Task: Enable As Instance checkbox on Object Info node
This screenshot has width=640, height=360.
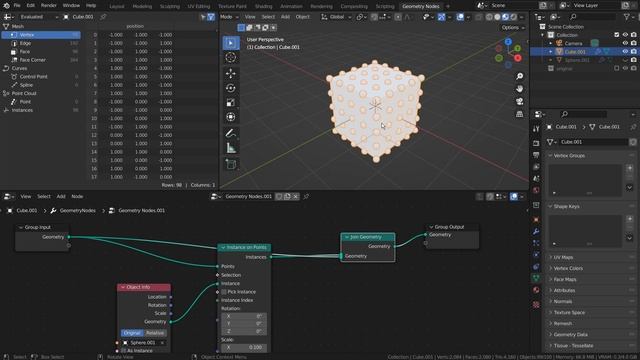Action: [x=124, y=351]
